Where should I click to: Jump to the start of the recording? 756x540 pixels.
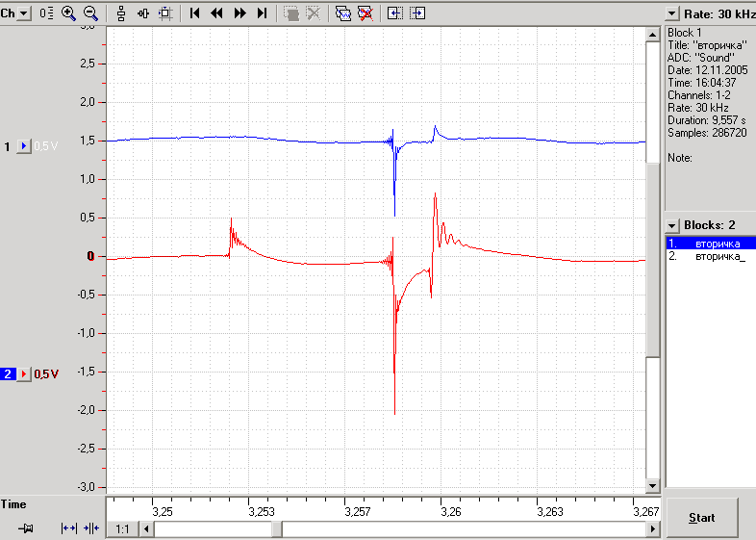195,13
